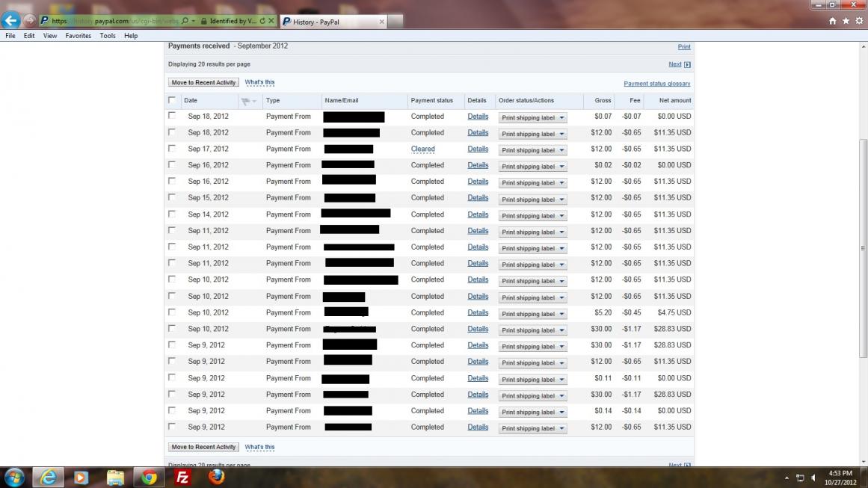Go back using the browser Back arrow
This screenshot has width=868, height=488.
(10, 20)
